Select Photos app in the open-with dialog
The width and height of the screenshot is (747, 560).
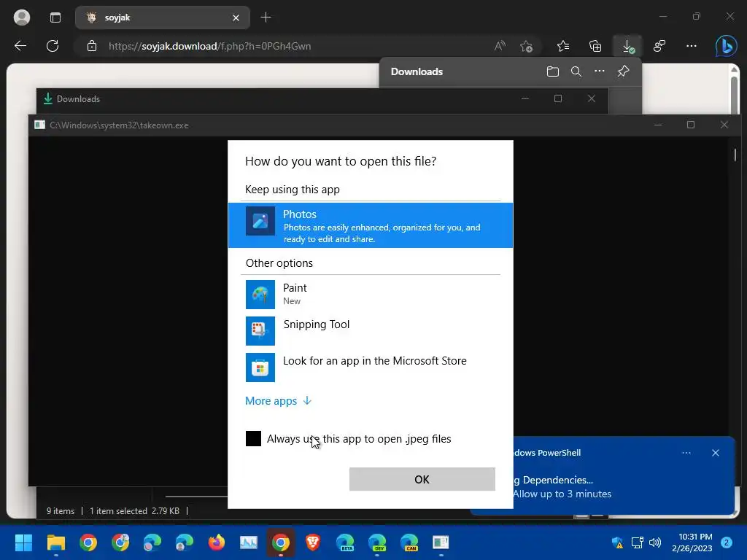coord(370,225)
